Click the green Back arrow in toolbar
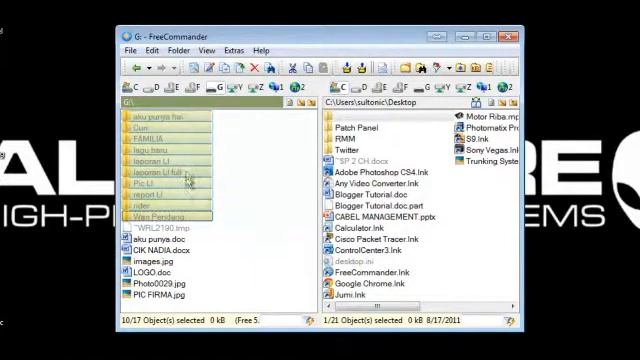The width and height of the screenshot is (640, 360). 136,68
